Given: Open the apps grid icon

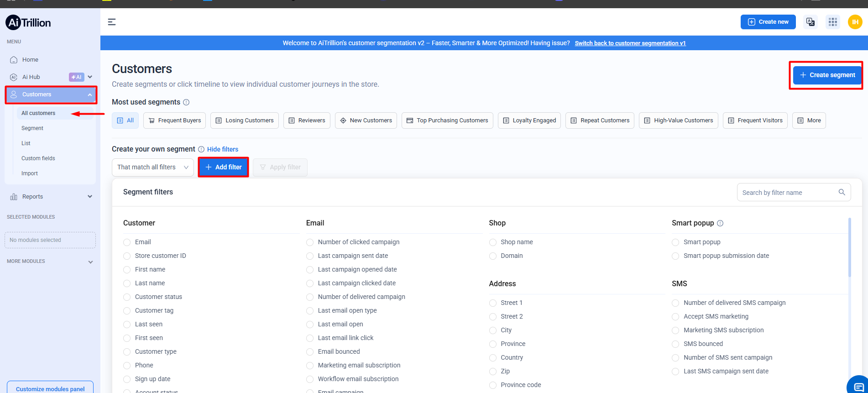Looking at the screenshot, I should tap(832, 22).
